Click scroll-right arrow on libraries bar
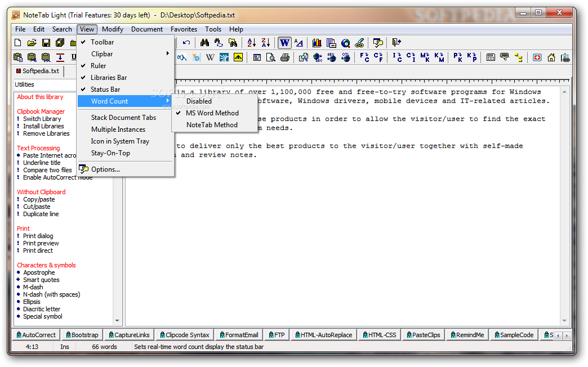The height and width of the screenshot is (367, 588). tap(567, 336)
